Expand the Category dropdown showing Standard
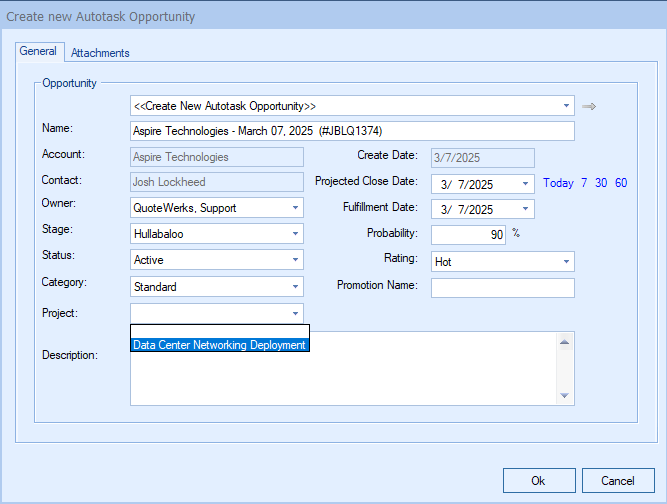667x504 pixels. pyautogui.click(x=295, y=287)
